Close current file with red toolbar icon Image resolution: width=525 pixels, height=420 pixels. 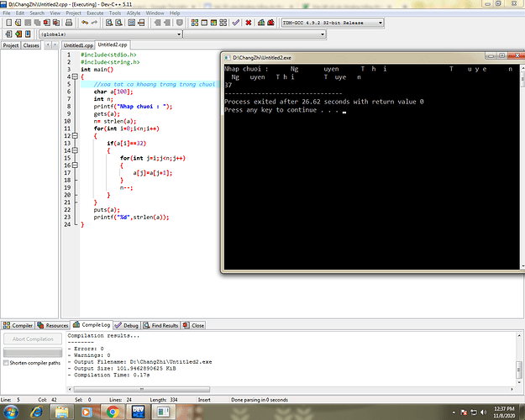47,23
